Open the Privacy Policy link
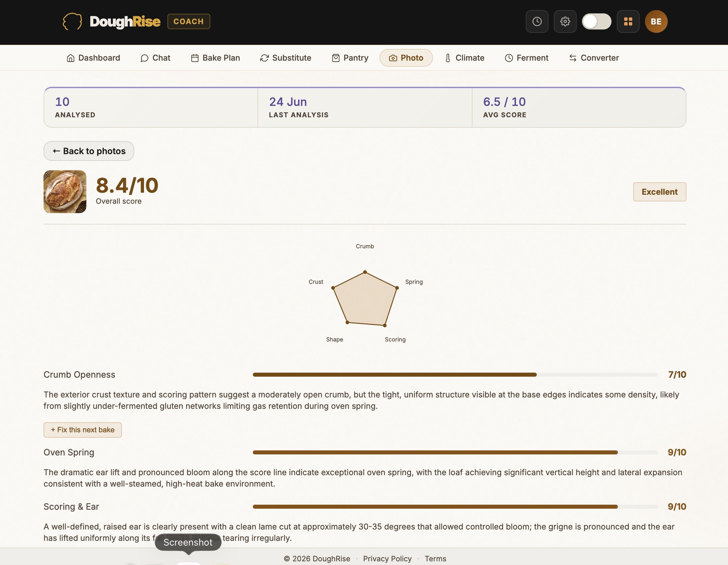This screenshot has height=565, width=728. coord(387,559)
